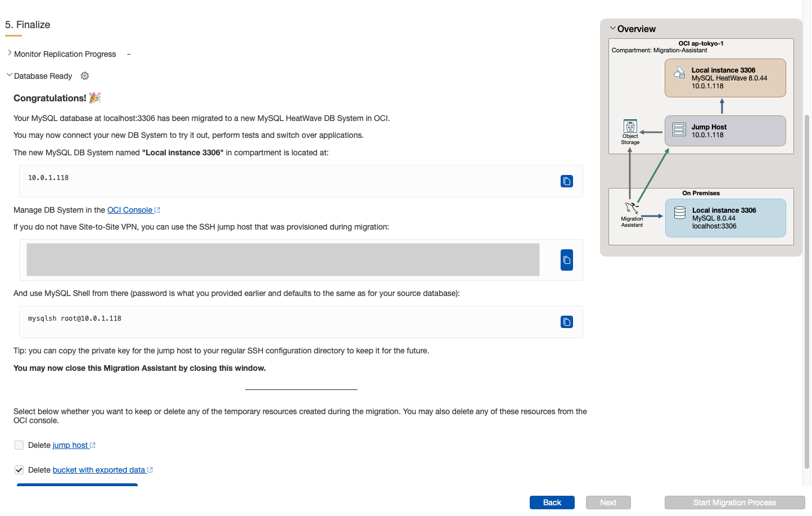Click the MySQL HeatWave instance icon
This screenshot has height=516, width=812.
point(679,73)
